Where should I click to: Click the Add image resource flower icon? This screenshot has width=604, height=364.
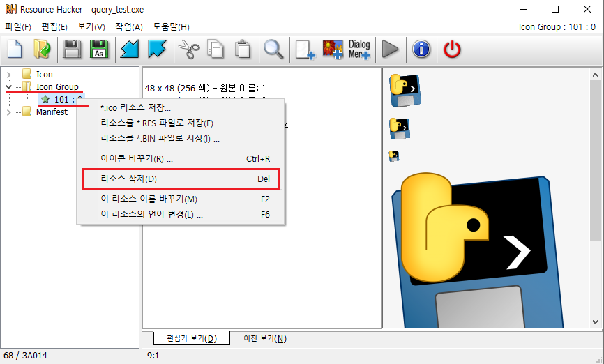pos(333,50)
